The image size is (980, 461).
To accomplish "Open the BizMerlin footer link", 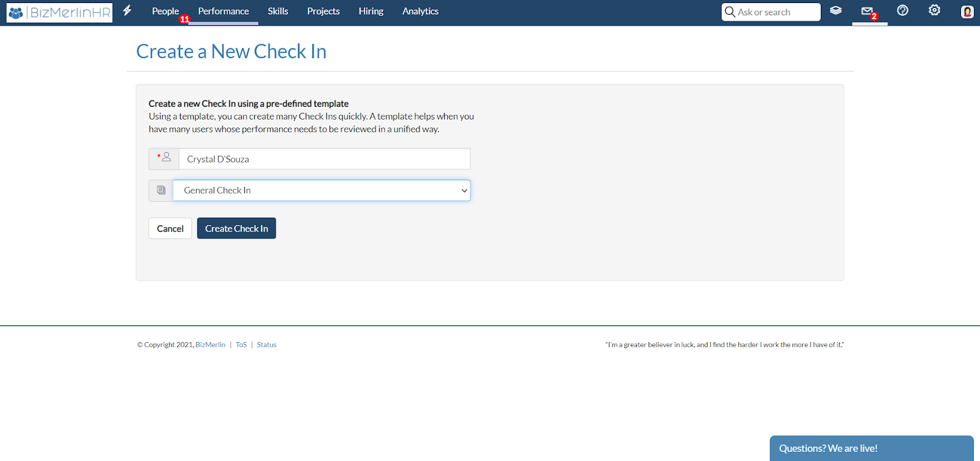I will (x=210, y=345).
